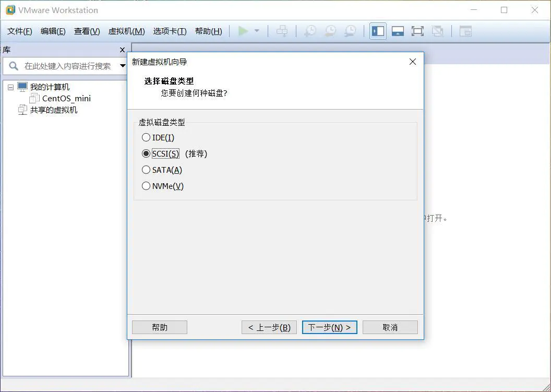This screenshot has height=392, width=551.
Task: Click the 虚拟磁盘类型 group label
Action: tap(162, 122)
